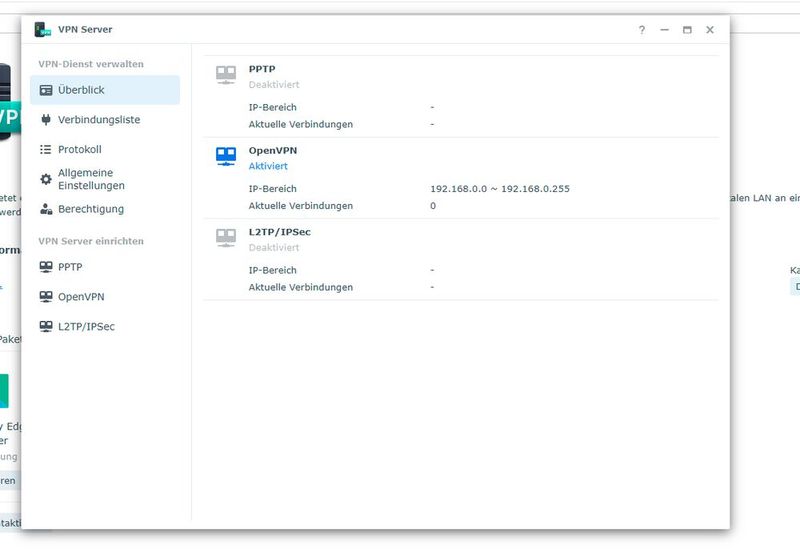This screenshot has width=800, height=549.
Task: Click the grey L2TP/IPSec status icon in overview
Action: click(226, 238)
